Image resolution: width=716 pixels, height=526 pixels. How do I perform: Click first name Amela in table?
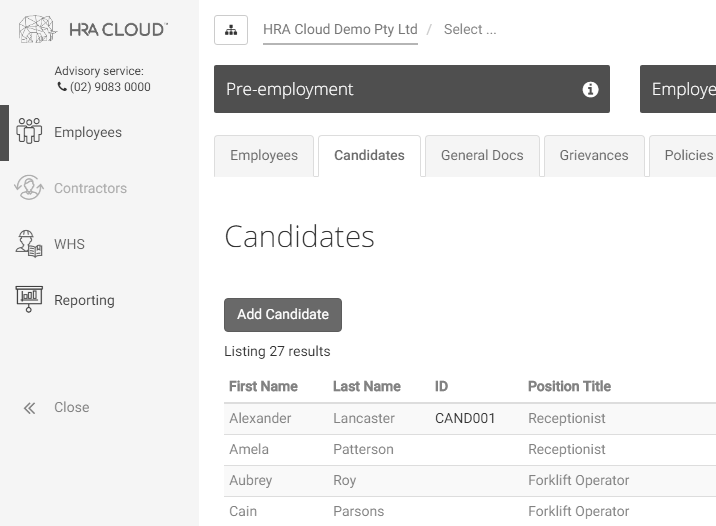(x=249, y=449)
